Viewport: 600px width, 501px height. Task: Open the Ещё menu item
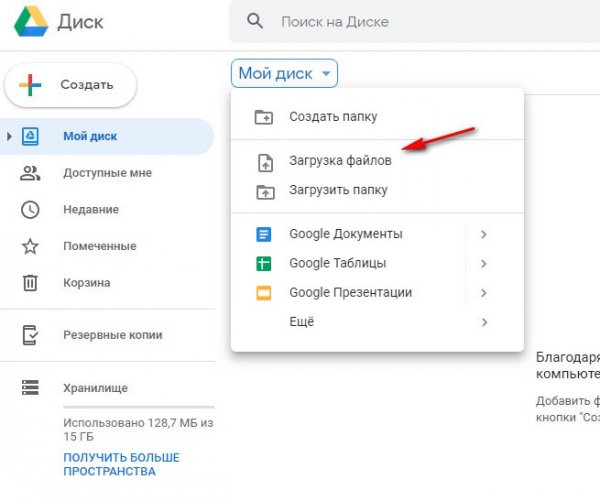[x=377, y=322]
